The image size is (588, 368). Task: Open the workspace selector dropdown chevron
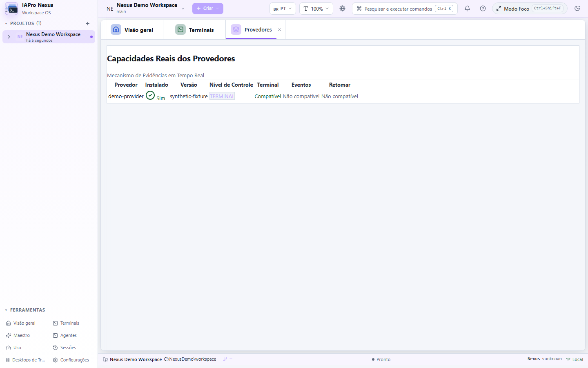pyautogui.click(x=183, y=9)
